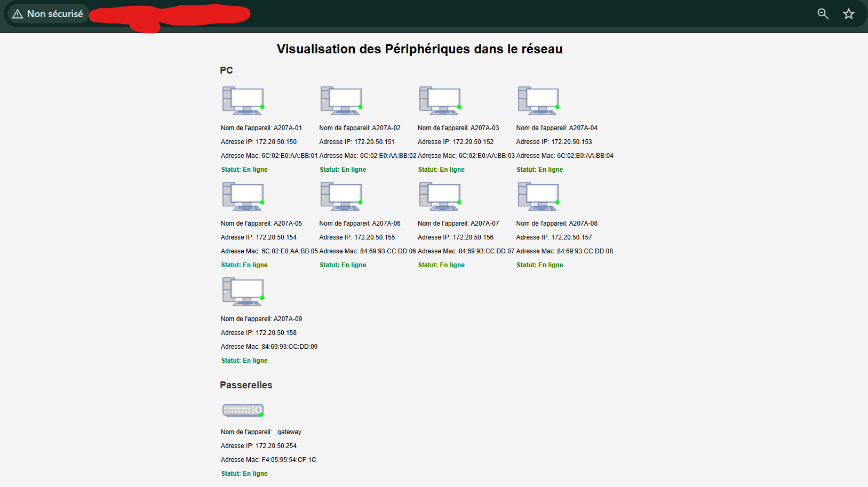Select IP address 172.20.50.154
Screen dimensions: 868x487
click(276, 237)
